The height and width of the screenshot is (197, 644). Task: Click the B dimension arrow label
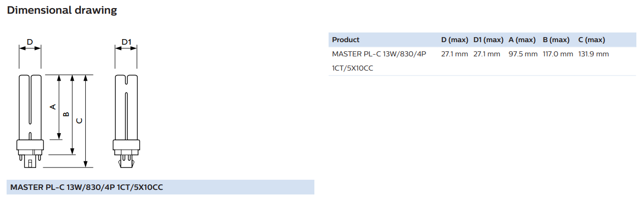click(66, 115)
